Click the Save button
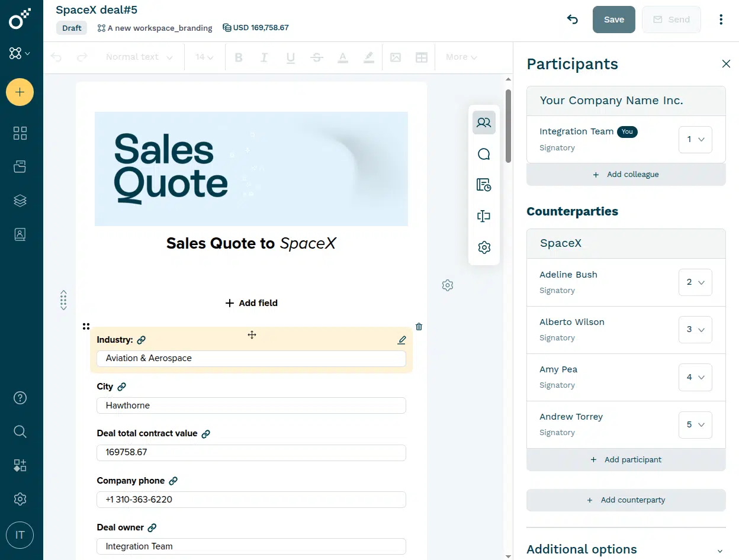 [614, 20]
